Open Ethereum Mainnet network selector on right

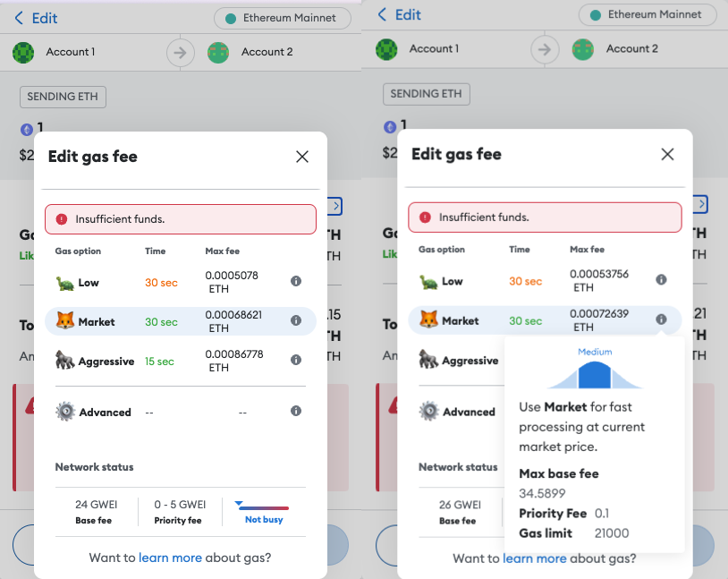tap(647, 15)
